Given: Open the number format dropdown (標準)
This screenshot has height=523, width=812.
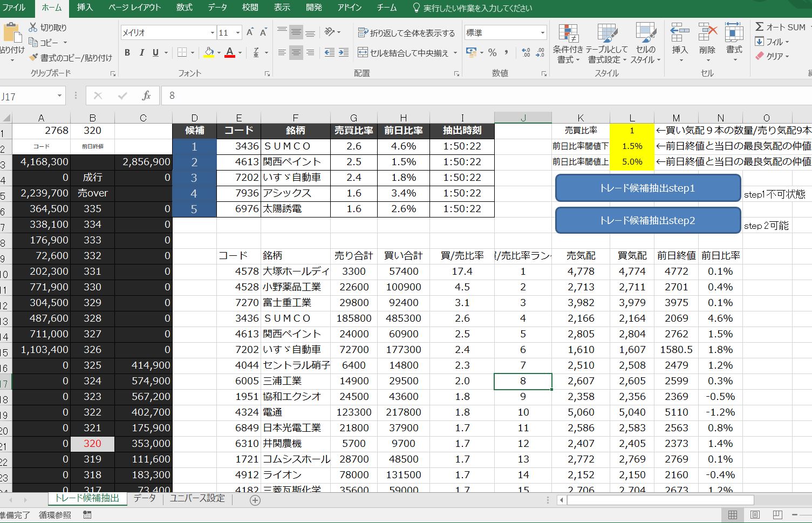Looking at the screenshot, I should click(542, 33).
